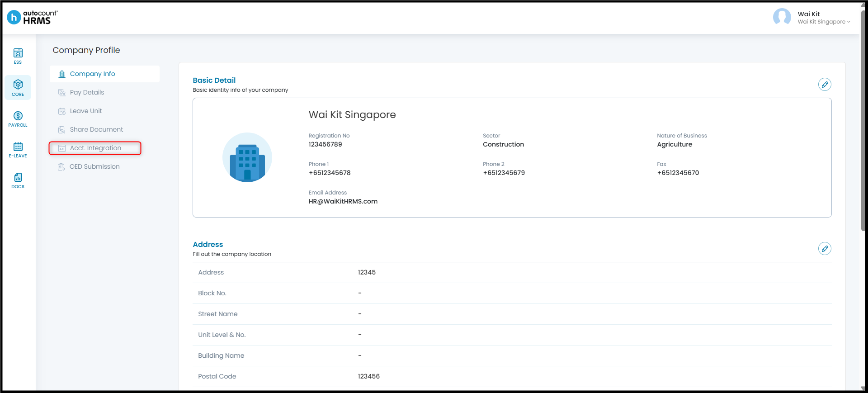868x393 pixels.
Task: Click the Wai Kit Singapore company name
Action: point(352,115)
